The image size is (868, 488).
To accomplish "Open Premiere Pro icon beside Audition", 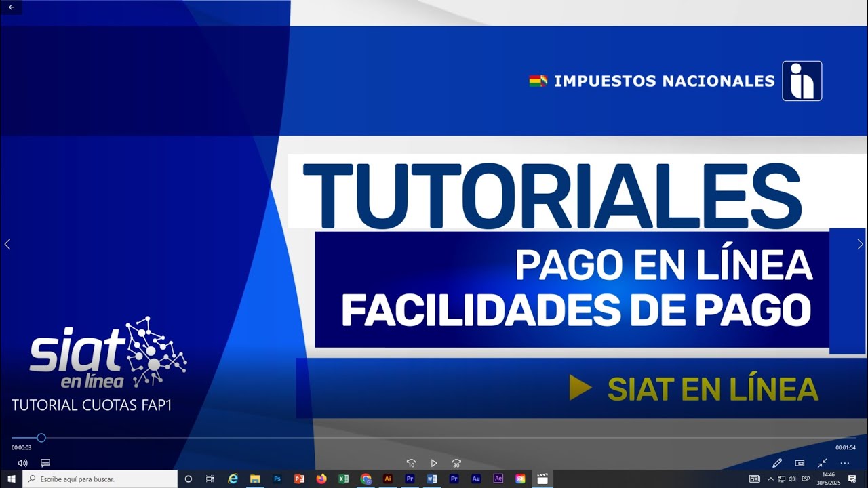I will tap(454, 479).
